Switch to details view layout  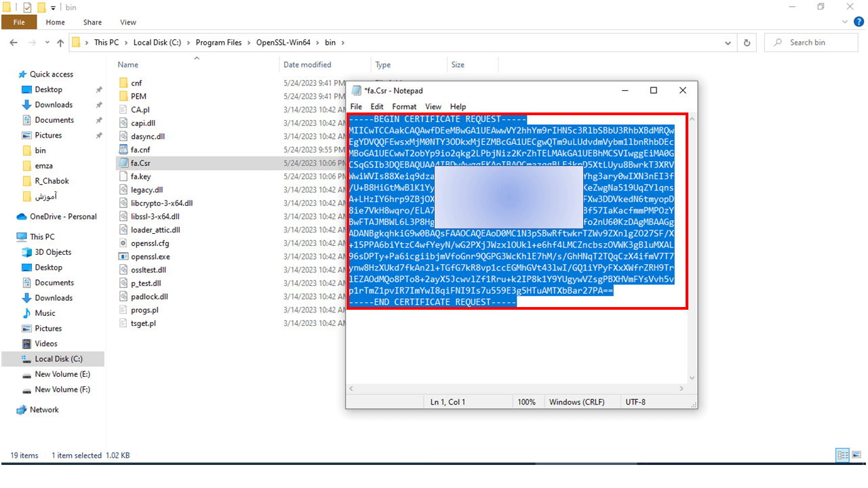842,455
